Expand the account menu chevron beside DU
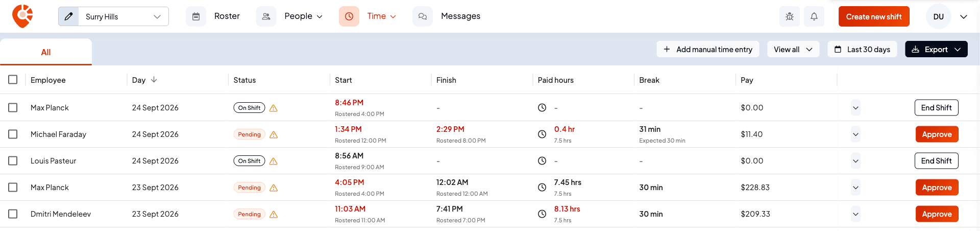 pos(964,16)
